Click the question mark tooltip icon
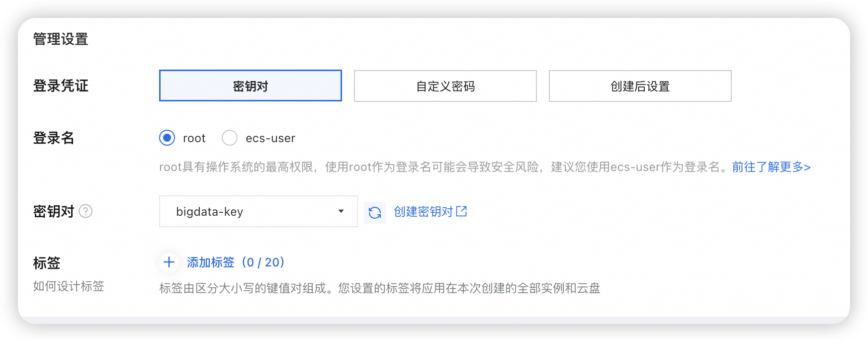Screen dimensions: 868x342 pos(86,211)
